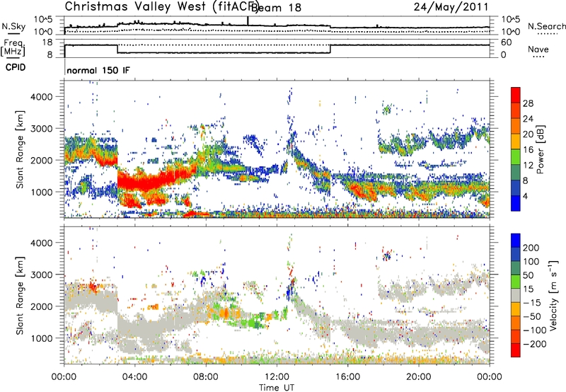Click the '28' label on Power colorbar
566x392 pixels.
coord(528,103)
